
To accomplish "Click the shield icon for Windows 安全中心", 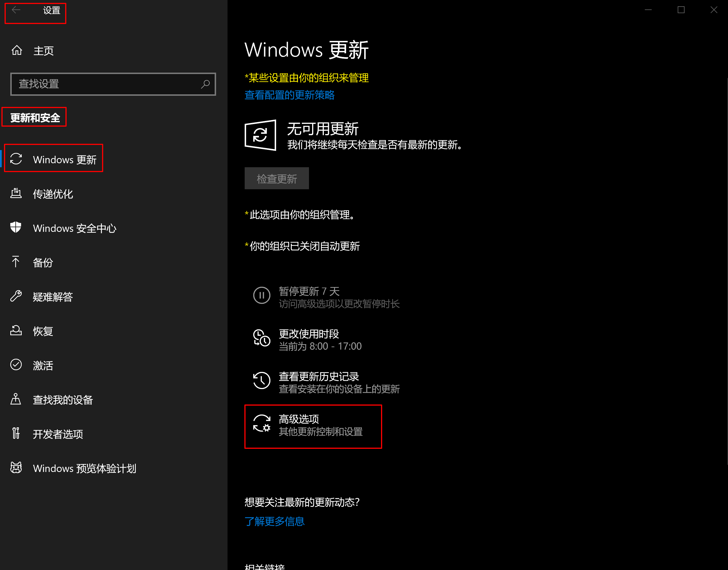I will pyautogui.click(x=16, y=227).
